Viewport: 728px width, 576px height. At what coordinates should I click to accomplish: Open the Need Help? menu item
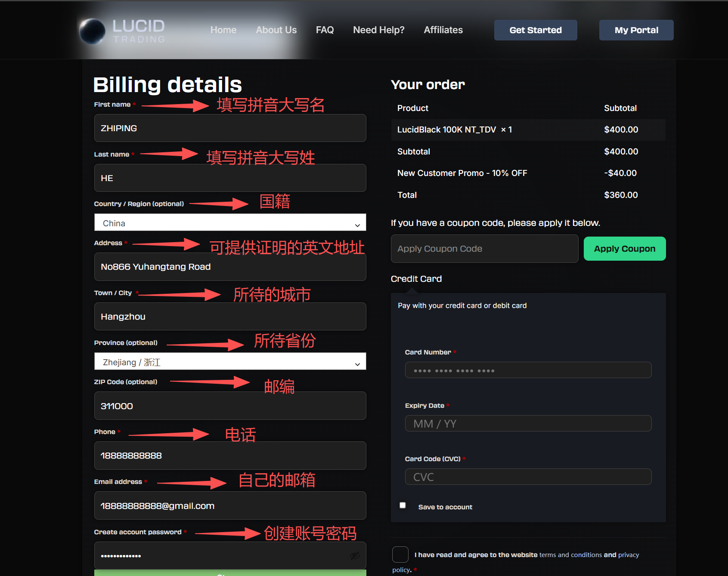point(378,30)
